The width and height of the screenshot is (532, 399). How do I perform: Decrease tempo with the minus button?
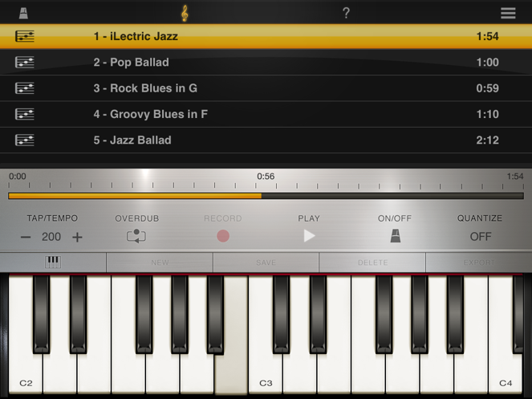[26, 237]
